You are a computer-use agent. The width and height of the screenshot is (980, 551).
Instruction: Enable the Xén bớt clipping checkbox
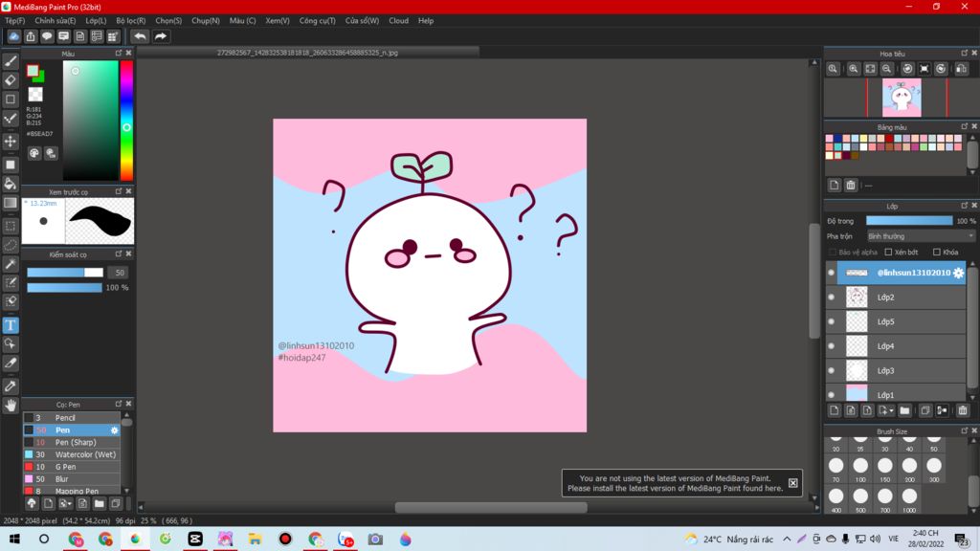888,253
